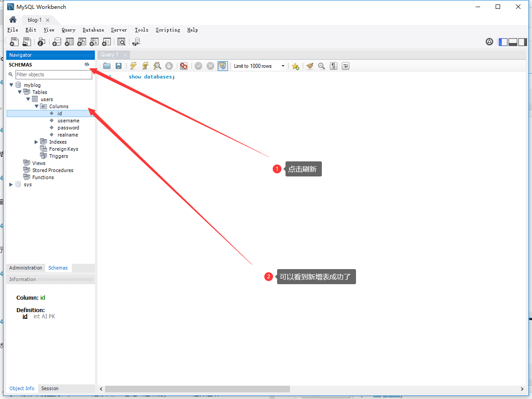
Task: Toggle word wrapping in editor
Action: point(345,66)
